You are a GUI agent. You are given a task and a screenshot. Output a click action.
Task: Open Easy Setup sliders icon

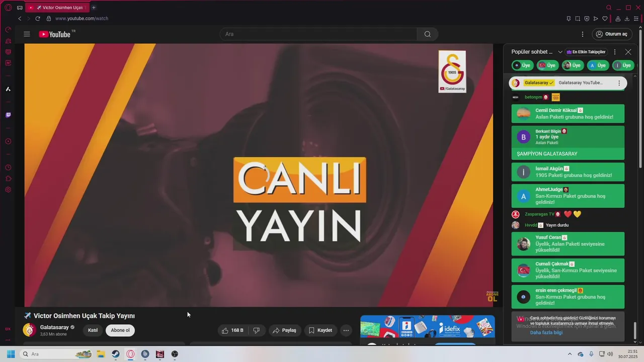[636, 19]
